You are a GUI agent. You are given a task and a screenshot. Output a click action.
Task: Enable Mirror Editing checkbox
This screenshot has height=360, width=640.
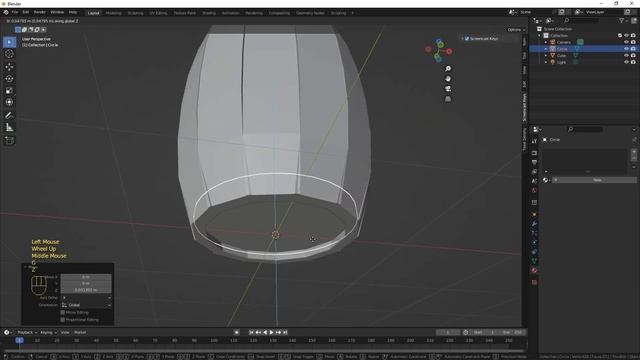pos(63,312)
